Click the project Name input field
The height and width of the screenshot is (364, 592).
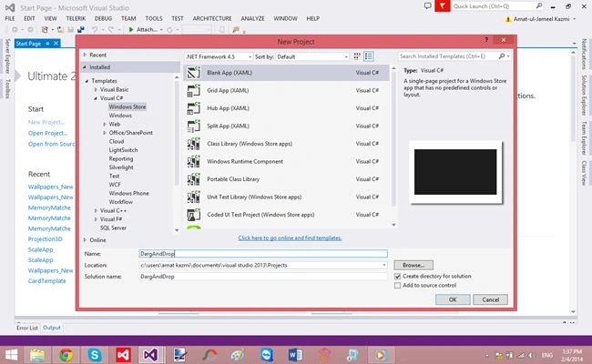tap(263, 254)
